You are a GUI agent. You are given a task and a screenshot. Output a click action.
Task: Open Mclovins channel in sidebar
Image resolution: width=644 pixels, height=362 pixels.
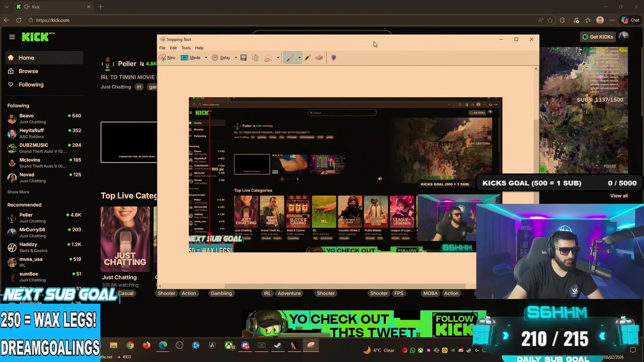[x=44, y=162]
